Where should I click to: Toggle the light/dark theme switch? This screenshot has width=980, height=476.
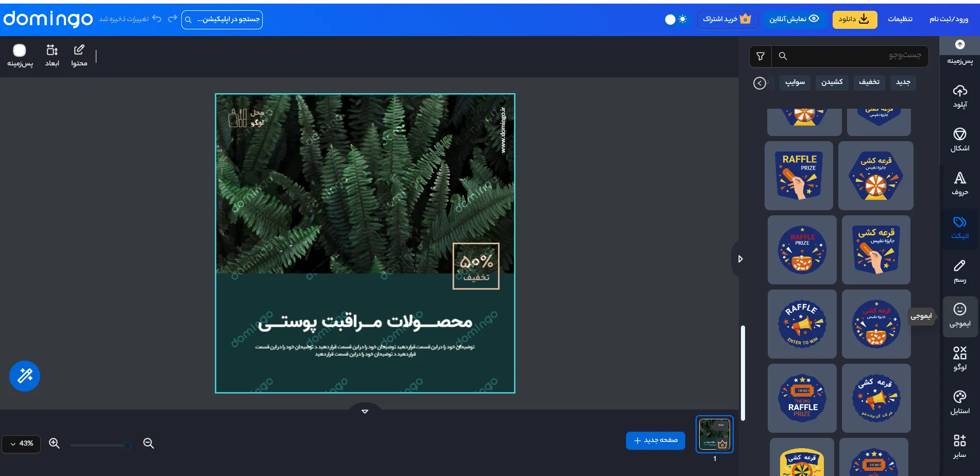click(675, 20)
